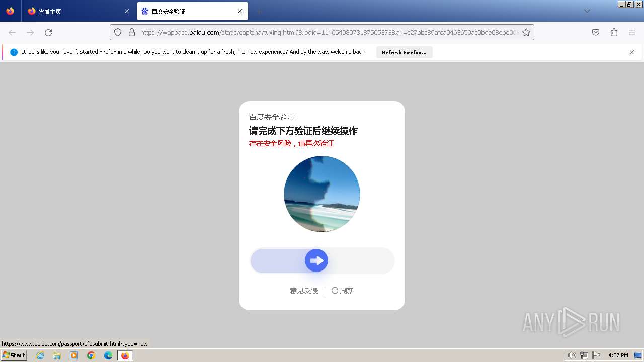Click the Firefox View icon in tab bar
The height and width of the screenshot is (362, 644).
(x=10, y=11)
